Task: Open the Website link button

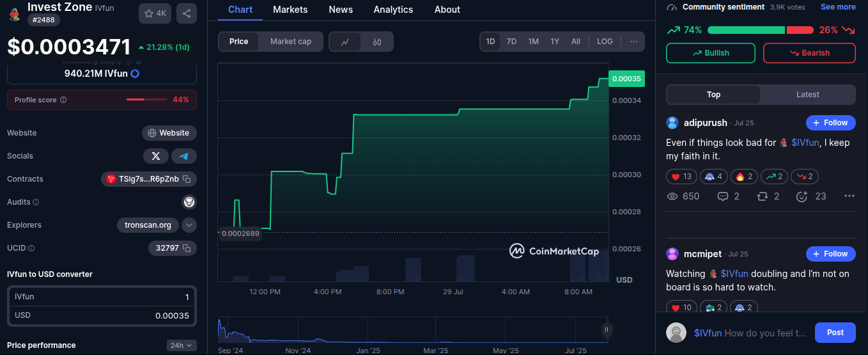Action: click(169, 133)
